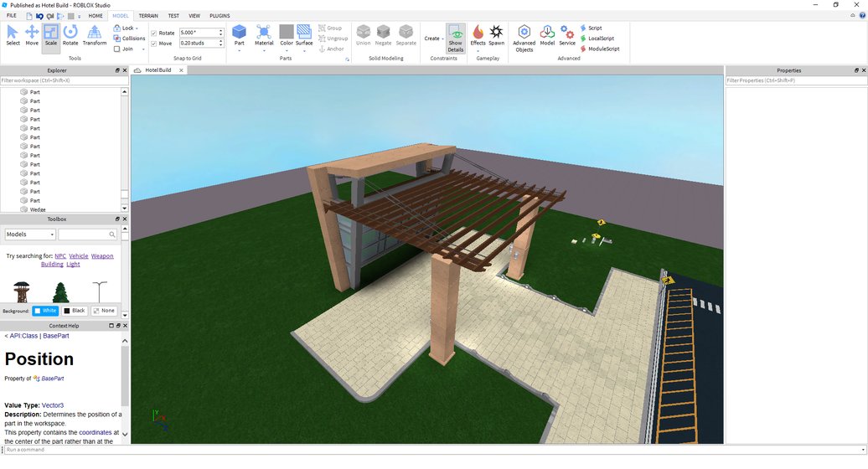Open the Service dialog
Image resolution: width=868 pixels, height=469 pixels.
pyautogui.click(x=567, y=35)
